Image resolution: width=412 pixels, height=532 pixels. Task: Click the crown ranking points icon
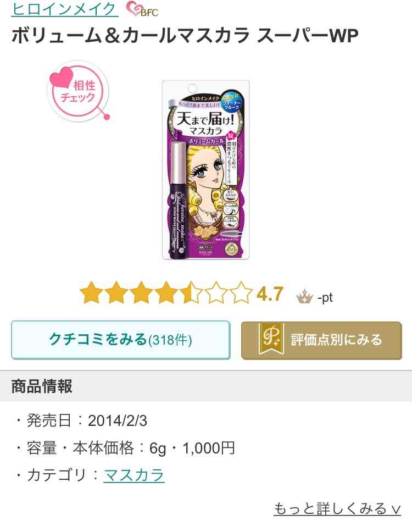[304, 297]
